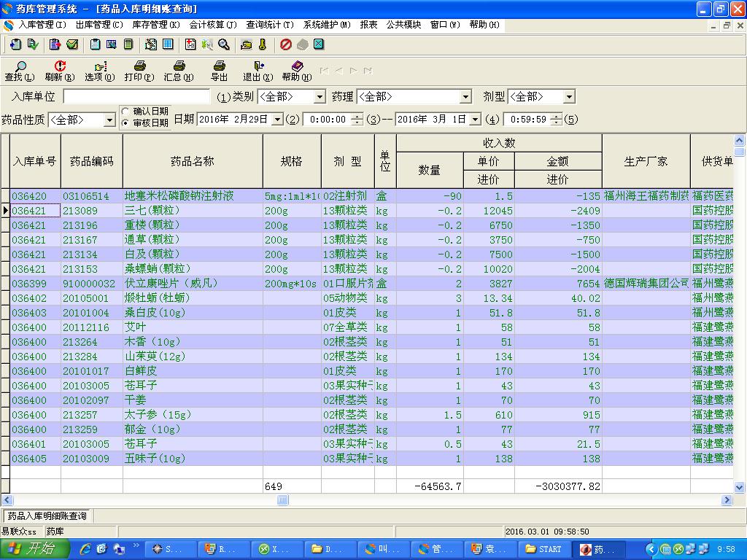Viewport: 747px width, 560px height.
Task: Click the vertical scrollbar down arrow
Action: [739, 487]
